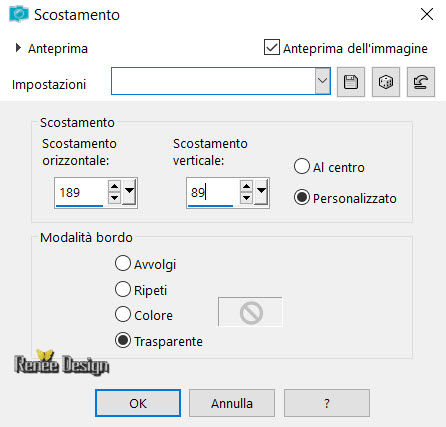Click the reset to default arrow icon
446x427 pixels.
[x=421, y=82]
